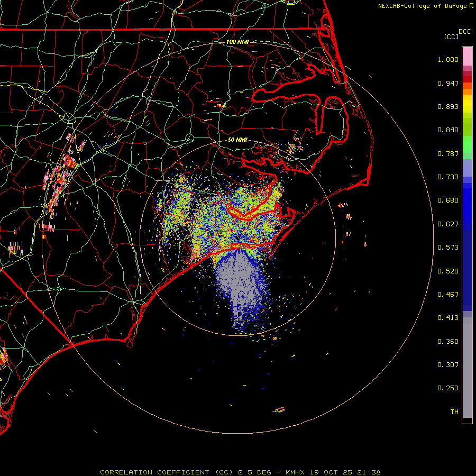Click the TH threshold label

click(454, 411)
